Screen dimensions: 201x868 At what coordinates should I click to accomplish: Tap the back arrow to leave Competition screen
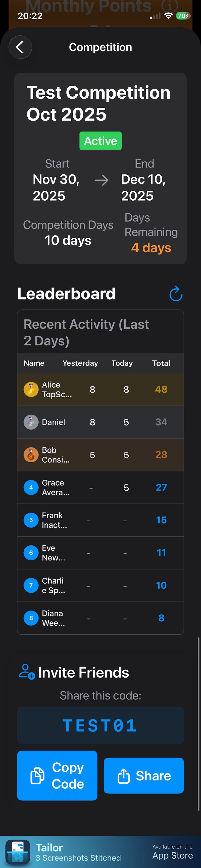(20, 47)
